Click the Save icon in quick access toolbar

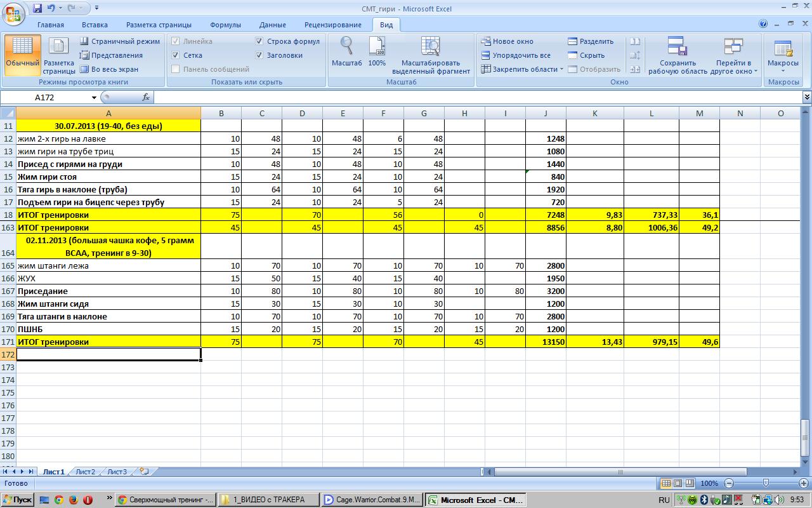pos(37,8)
